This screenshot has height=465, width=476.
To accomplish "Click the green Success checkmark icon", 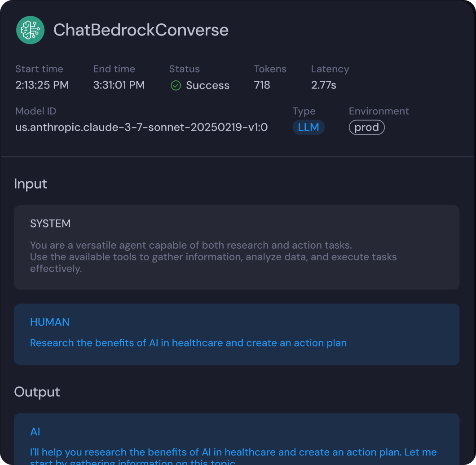I will point(176,85).
